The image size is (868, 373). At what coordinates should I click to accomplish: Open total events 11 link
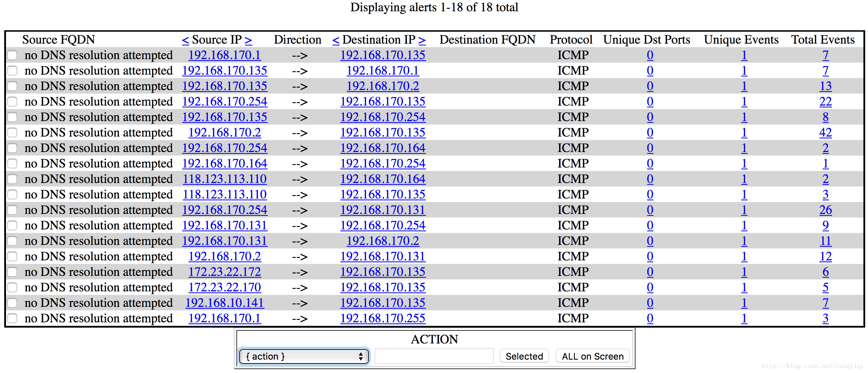[826, 241]
